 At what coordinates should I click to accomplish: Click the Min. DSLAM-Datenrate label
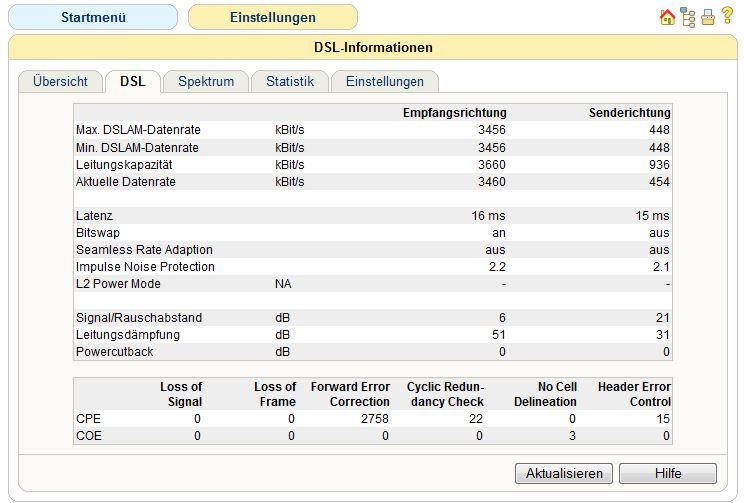coord(137,148)
